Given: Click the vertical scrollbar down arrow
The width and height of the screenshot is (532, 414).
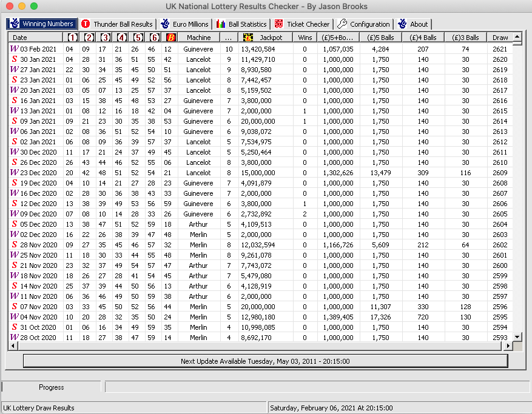Looking at the screenshot, I should pyautogui.click(x=517, y=336).
